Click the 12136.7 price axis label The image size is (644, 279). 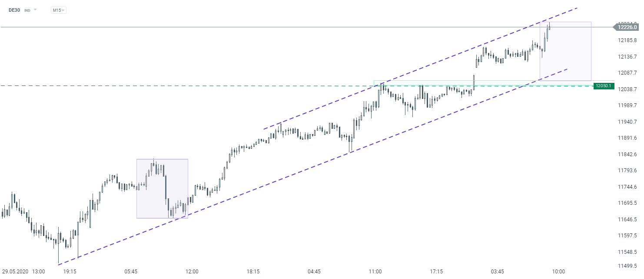point(627,56)
